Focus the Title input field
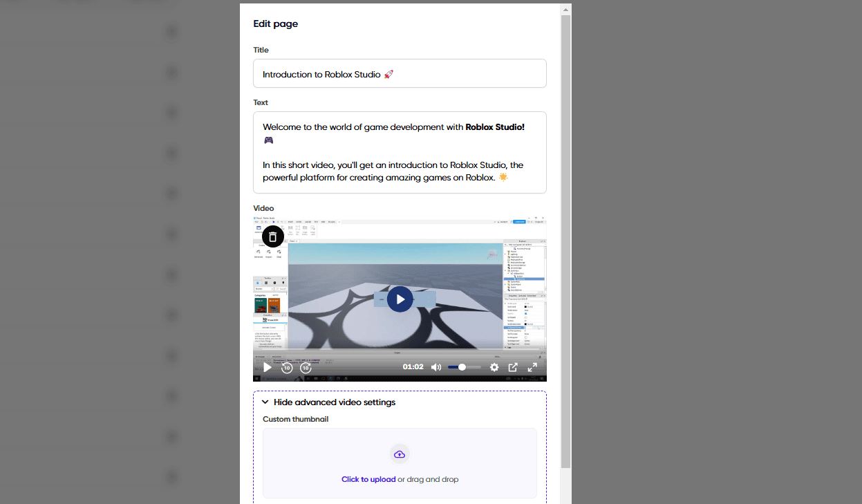This screenshot has height=504, width=862. (x=400, y=73)
